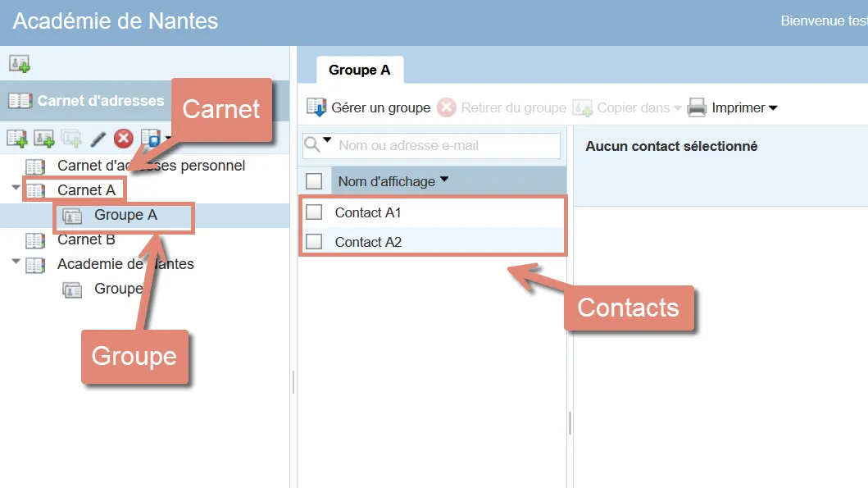Click the second add-contact toolbar icon

(43, 139)
